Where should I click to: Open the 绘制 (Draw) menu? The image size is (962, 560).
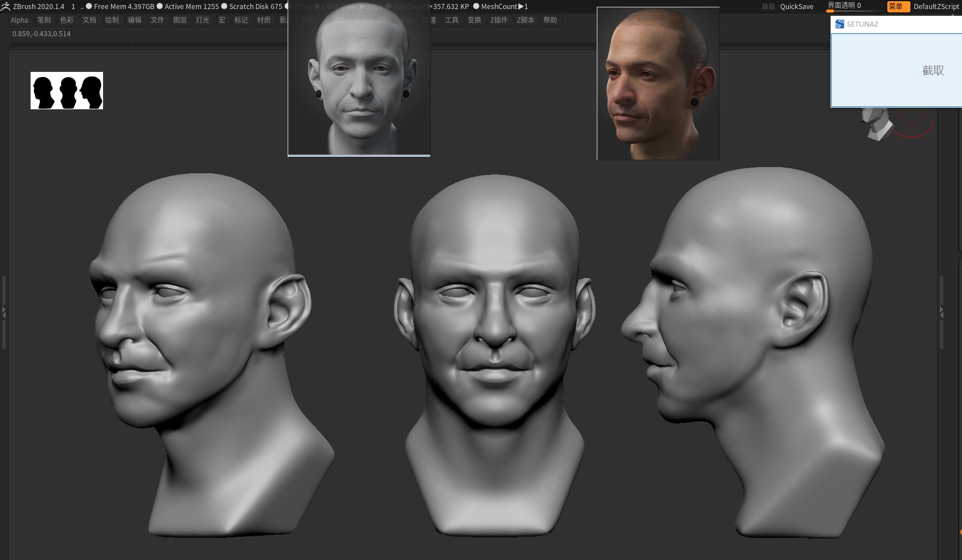tap(112, 20)
